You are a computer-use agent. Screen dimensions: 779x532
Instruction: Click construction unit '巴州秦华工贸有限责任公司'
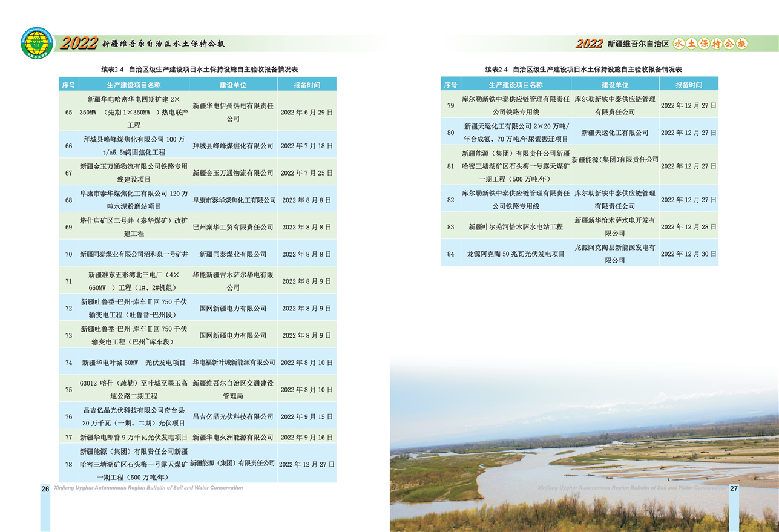point(233,227)
